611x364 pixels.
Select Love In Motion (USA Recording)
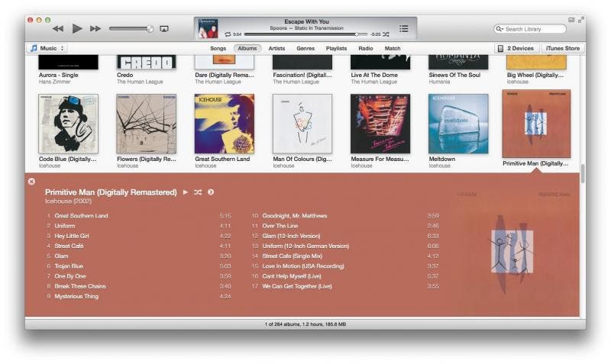coord(345,266)
